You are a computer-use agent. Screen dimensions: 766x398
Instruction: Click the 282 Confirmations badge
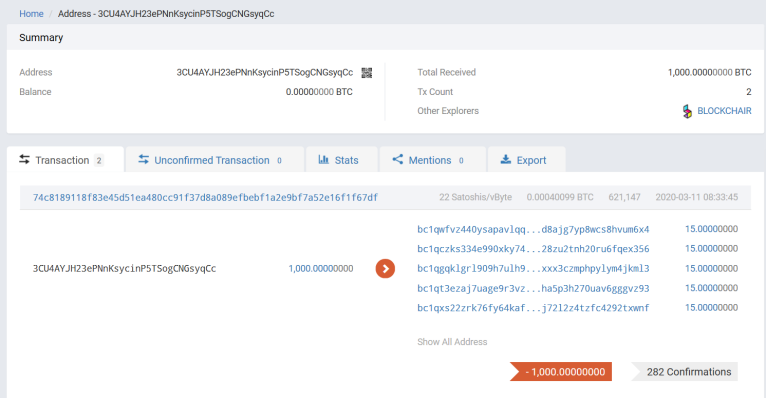click(684, 372)
